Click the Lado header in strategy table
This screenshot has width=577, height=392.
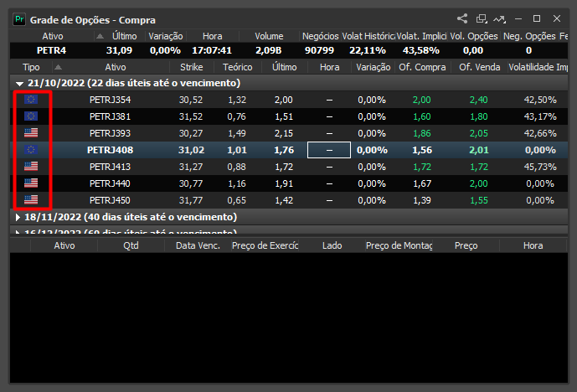click(x=332, y=245)
